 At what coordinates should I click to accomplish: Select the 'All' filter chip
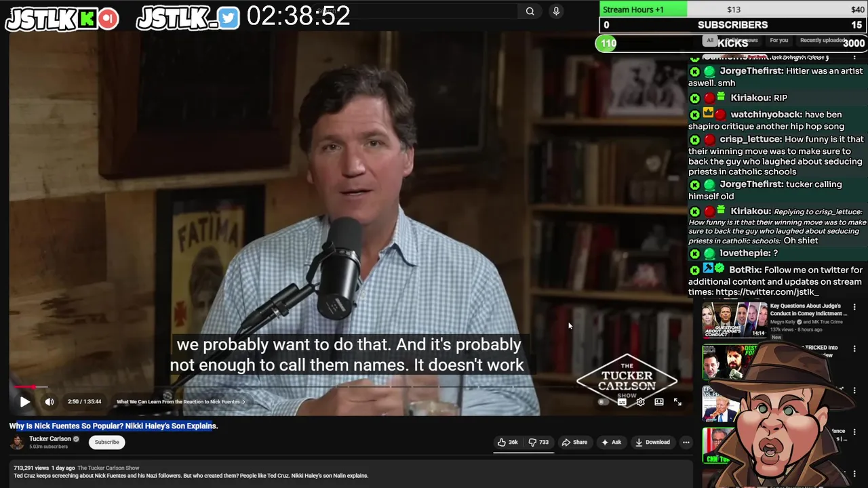(x=710, y=40)
